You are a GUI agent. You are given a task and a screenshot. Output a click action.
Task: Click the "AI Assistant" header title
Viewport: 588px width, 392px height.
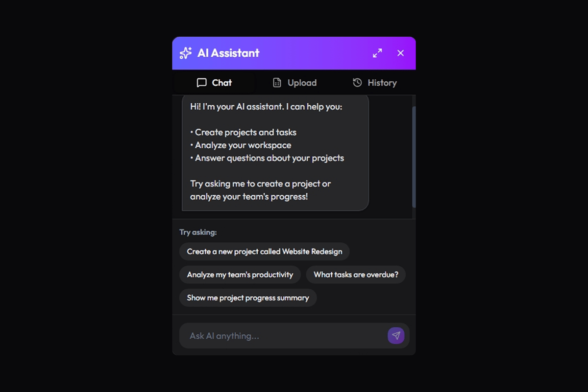(x=228, y=53)
